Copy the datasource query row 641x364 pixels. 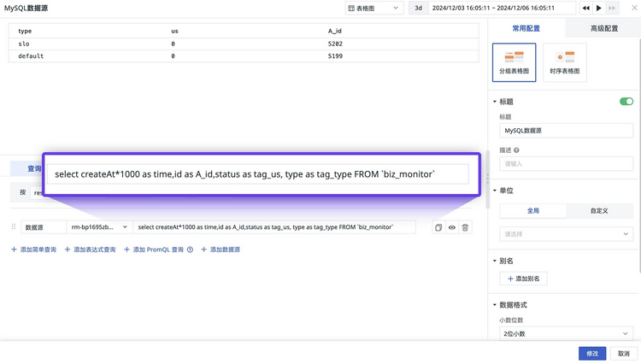tap(438, 227)
